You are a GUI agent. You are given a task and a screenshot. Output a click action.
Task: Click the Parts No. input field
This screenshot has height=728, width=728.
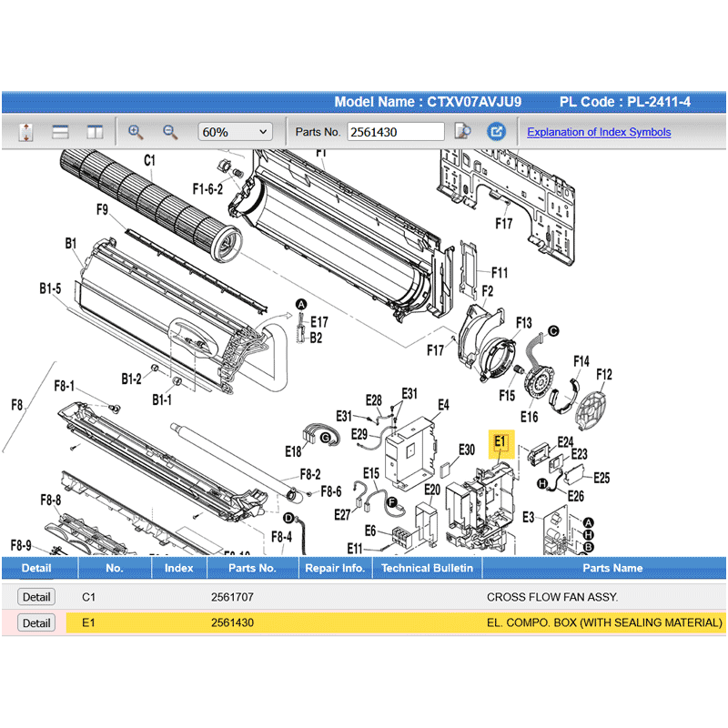coord(395,132)
